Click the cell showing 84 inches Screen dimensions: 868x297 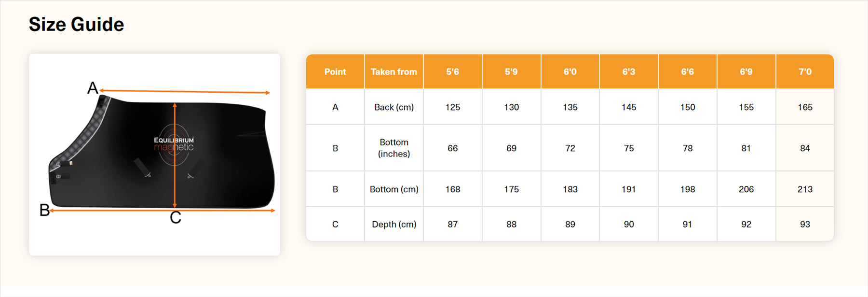click(x=805, y=148)
